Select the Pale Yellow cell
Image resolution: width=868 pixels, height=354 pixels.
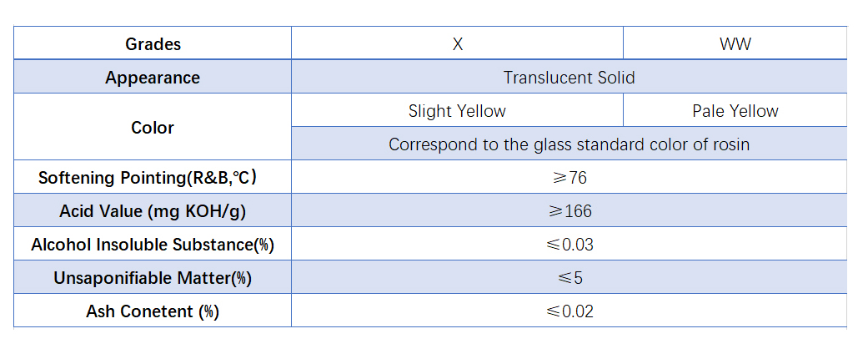(x=735, y=110)
